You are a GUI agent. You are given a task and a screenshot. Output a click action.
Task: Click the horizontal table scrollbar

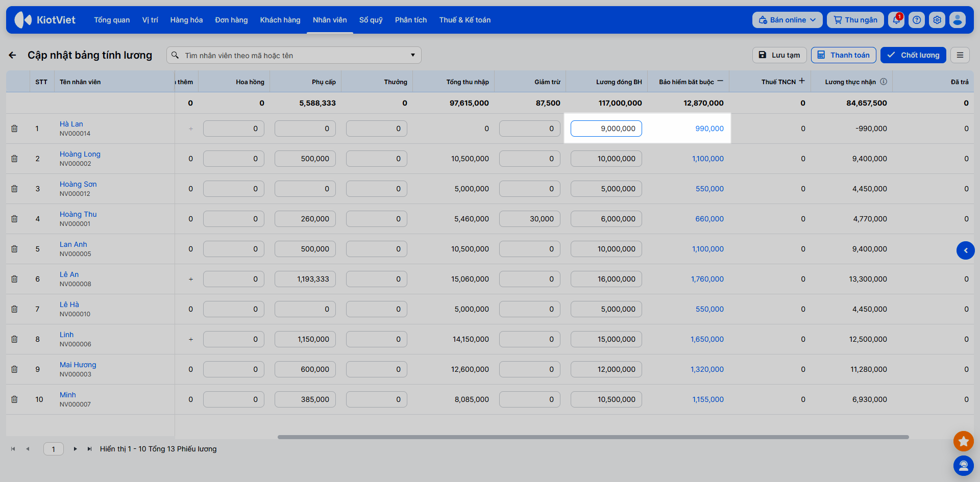click(593, 437)
